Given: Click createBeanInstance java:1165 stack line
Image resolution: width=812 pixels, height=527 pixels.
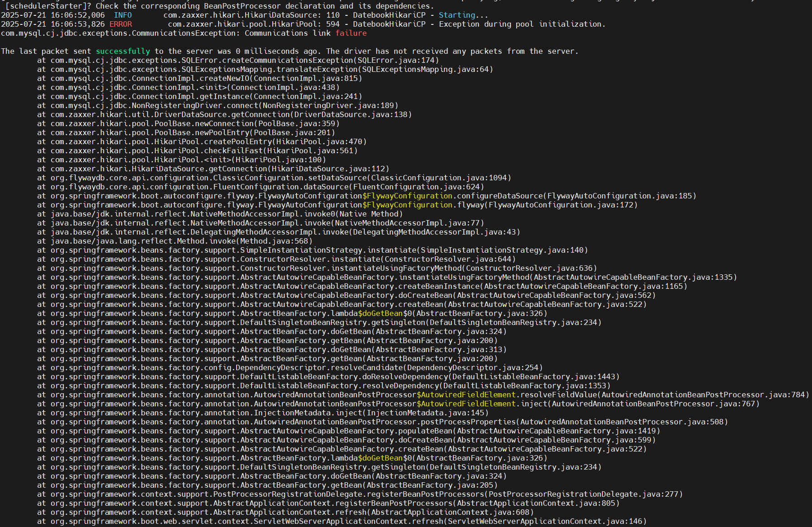Looking at the screenshot, I should click(x=362, y=287).
